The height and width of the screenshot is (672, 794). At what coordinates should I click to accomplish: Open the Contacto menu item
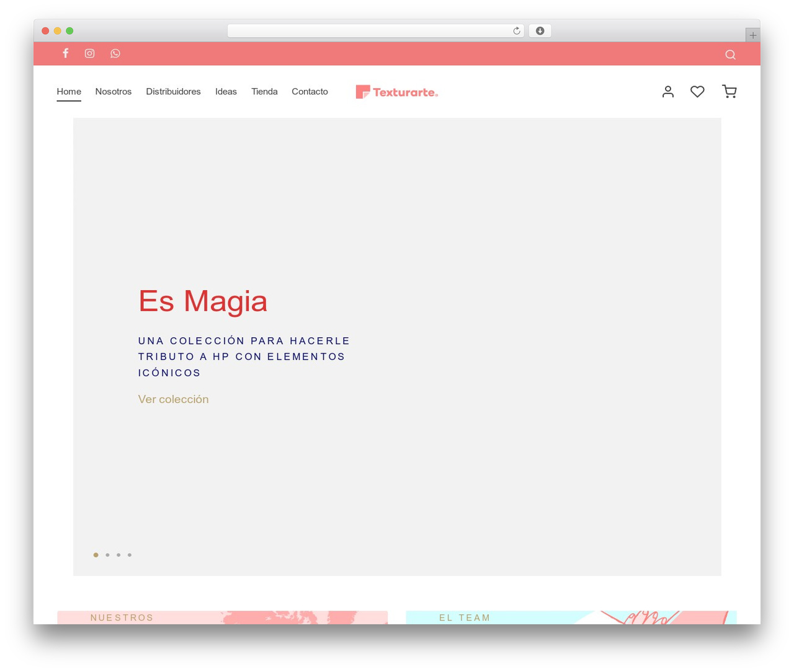[310, 92]
